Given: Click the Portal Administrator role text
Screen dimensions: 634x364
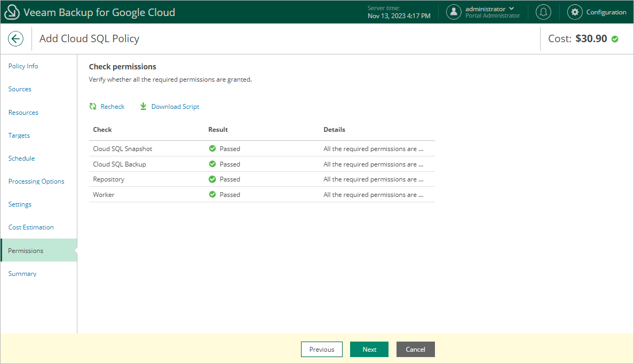Looking at the screenshot, I should click(x=493, y=16).
